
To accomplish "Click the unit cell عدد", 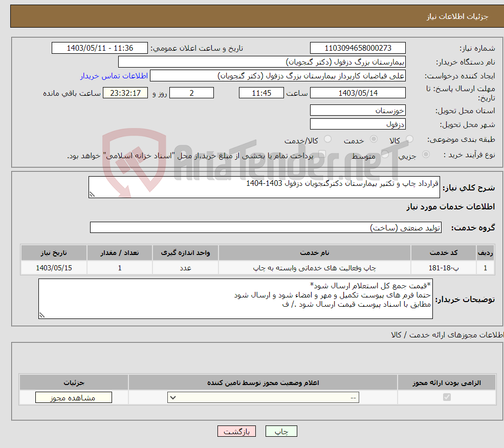I will (185, 268).
